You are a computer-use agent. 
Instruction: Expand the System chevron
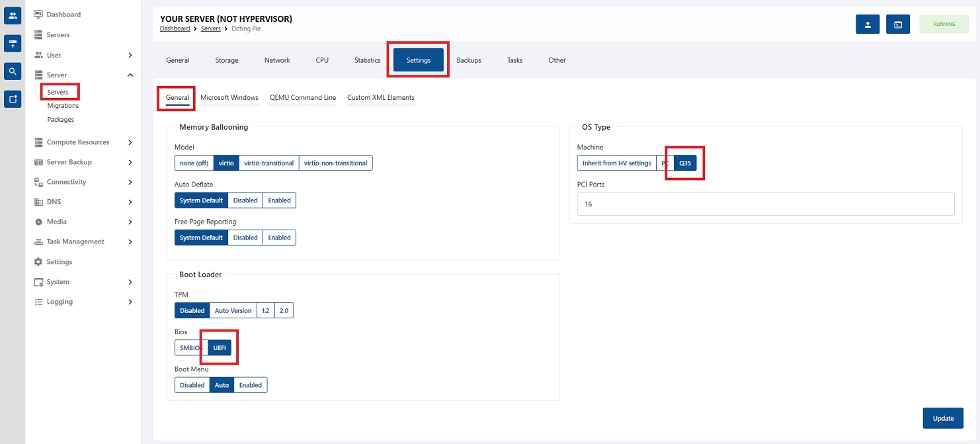130,282
